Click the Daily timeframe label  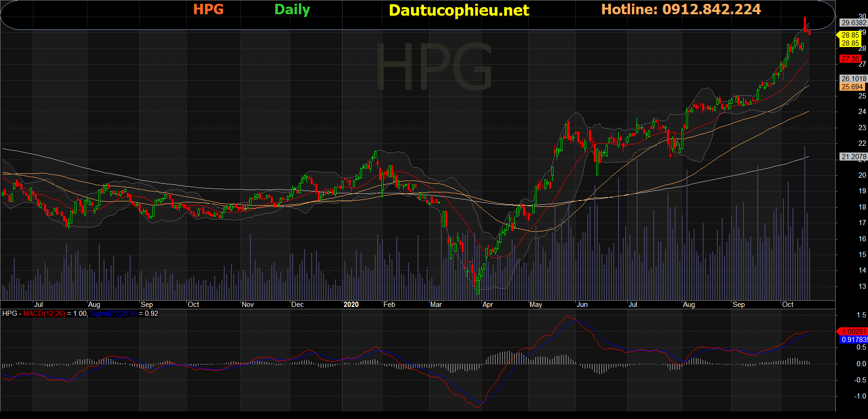pos(292,10)
